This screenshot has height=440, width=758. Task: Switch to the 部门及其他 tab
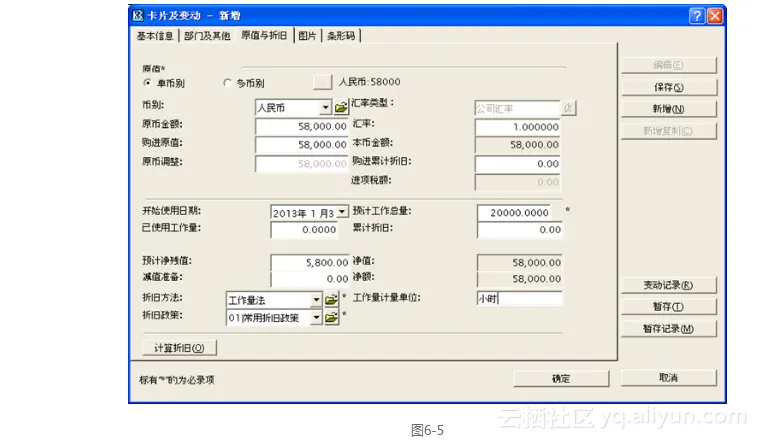pos(207,36)
